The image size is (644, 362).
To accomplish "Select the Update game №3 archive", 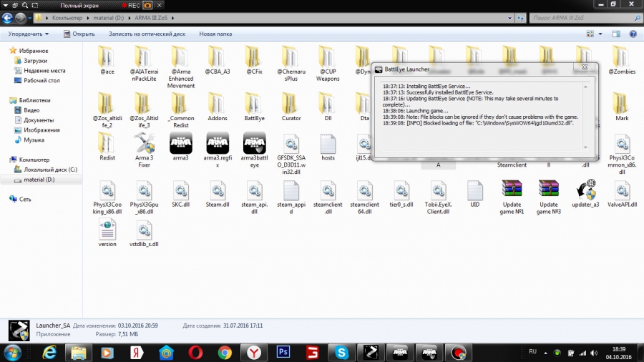I will pos(549,197).
